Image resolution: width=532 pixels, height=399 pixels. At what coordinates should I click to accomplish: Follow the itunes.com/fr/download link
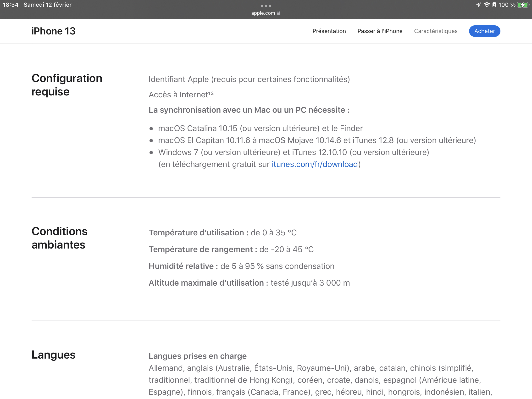315,164
